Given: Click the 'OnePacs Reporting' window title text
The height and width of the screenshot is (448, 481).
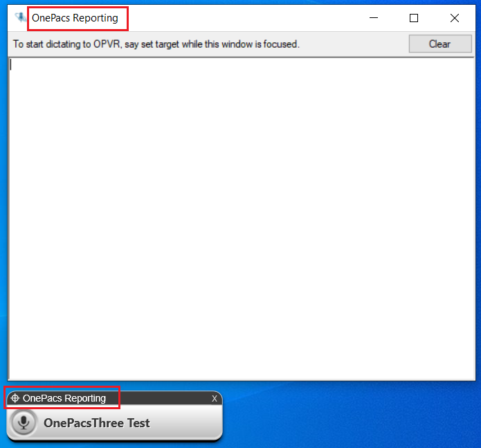Looking at the screenshot, I should [x=75, y=18].
